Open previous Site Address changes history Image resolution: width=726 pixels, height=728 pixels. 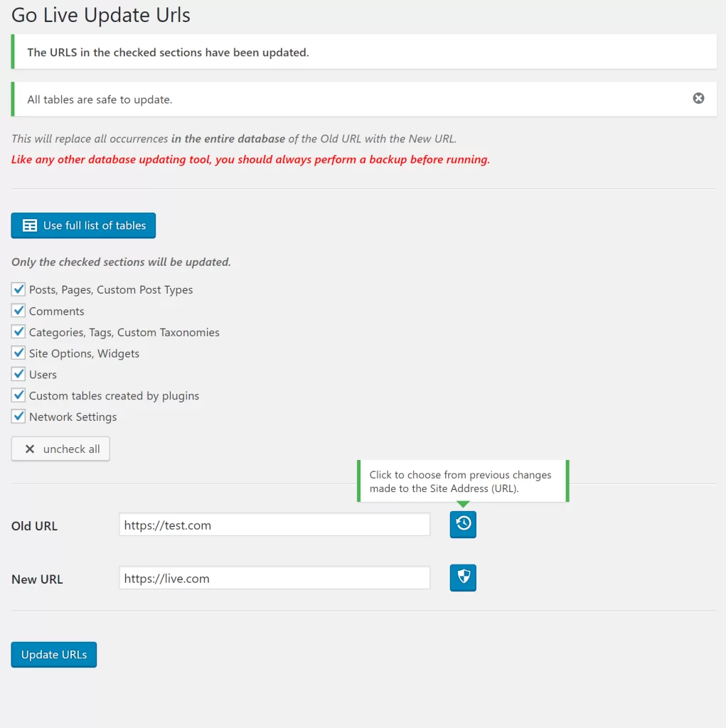coord(463,524)
